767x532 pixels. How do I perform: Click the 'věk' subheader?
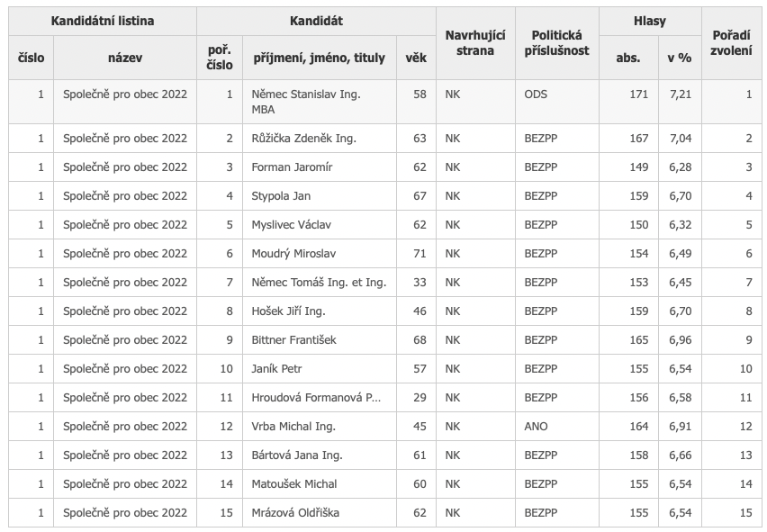point(415,58)
